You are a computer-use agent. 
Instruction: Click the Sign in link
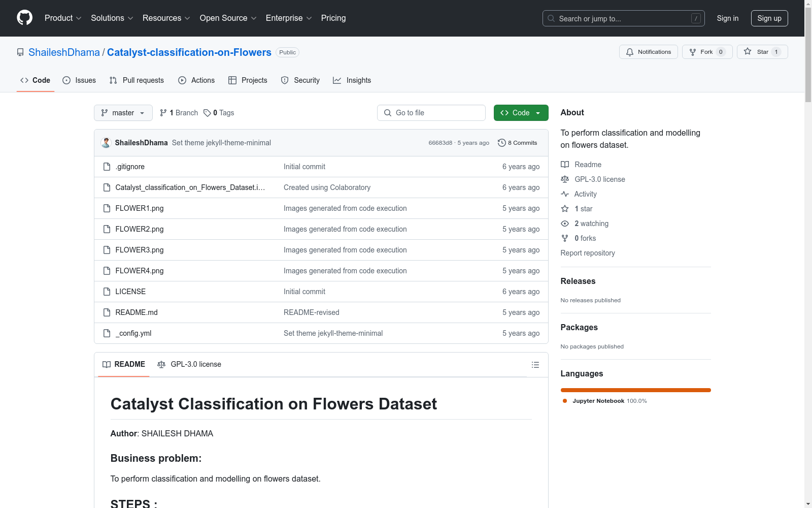coord(727,18)
